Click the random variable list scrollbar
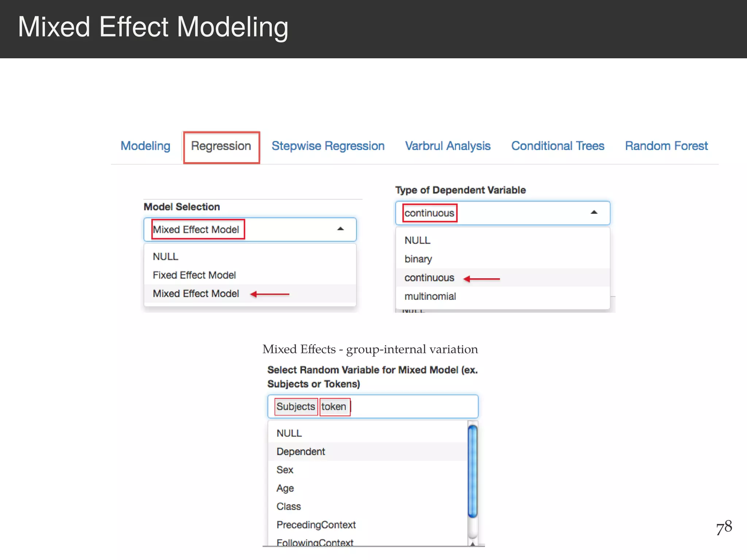This screenshot has height=560, width=747. [472, 472]
